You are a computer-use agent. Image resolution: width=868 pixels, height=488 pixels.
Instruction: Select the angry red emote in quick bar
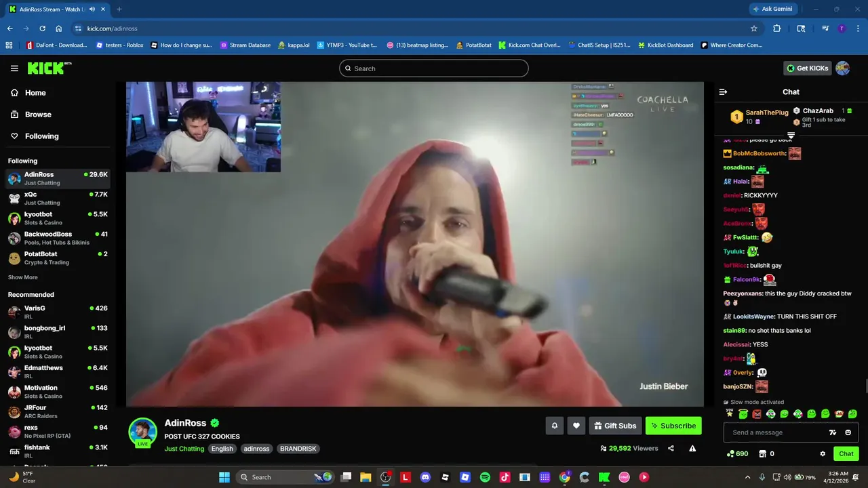click(757, 414)
